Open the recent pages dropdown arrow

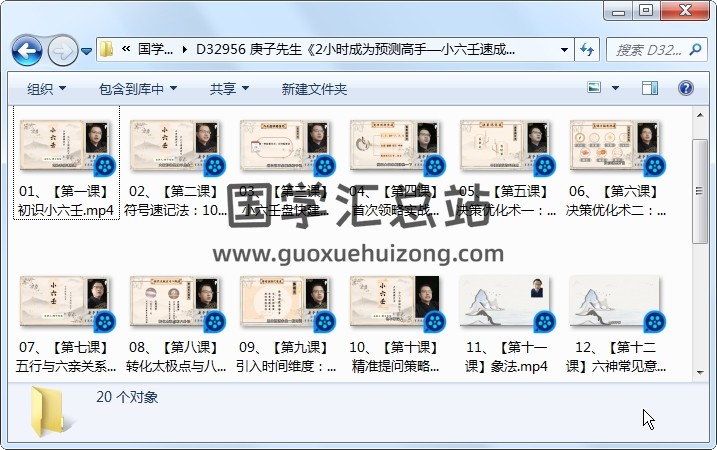click(87, 50)
